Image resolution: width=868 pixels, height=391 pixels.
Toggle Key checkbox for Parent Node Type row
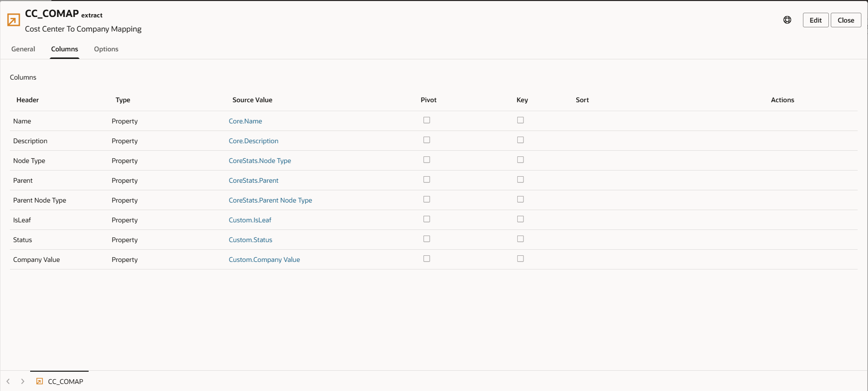pos(521,199)
